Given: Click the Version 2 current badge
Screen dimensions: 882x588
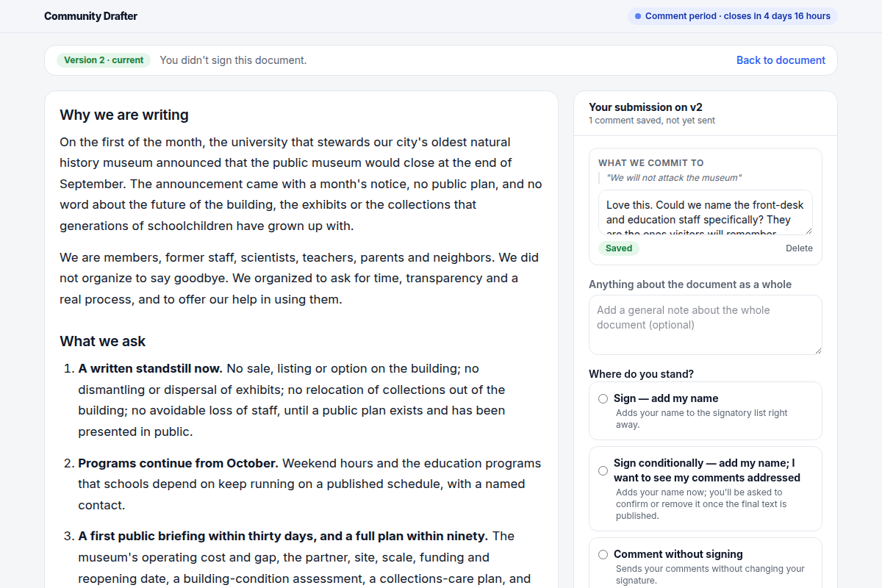Looking at the screenshot, I should tap(104, 60).
